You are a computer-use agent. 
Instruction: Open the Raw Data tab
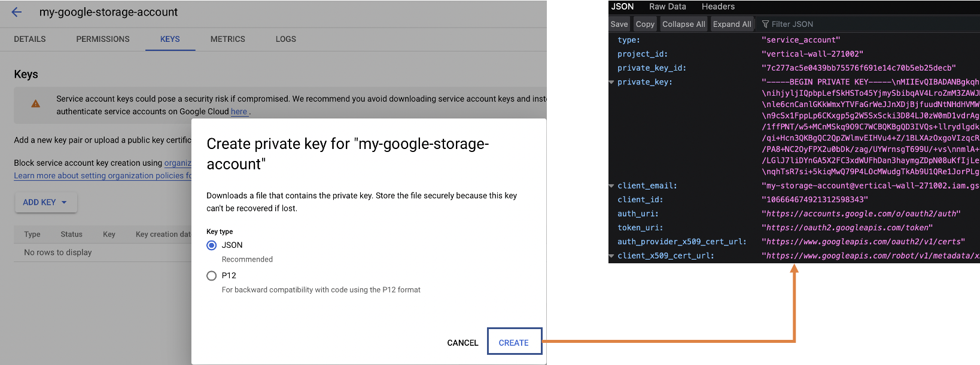point(667,7)
